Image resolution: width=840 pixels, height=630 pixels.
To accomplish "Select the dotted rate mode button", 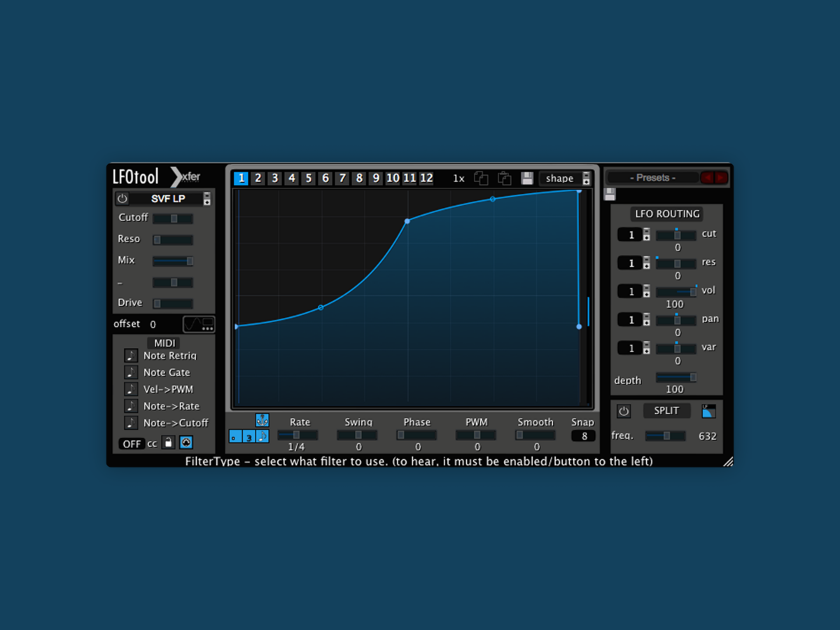I will point(235,436).
